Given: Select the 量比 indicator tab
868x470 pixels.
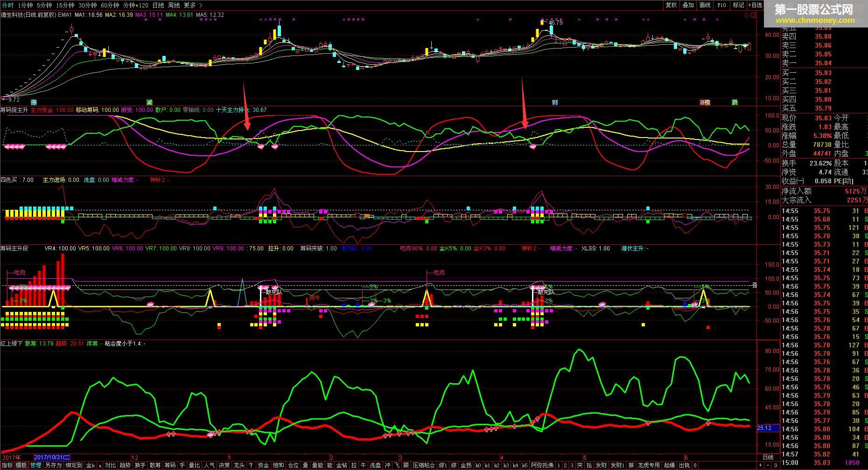Looking at the screenshot, I should [x=194, y=465].
